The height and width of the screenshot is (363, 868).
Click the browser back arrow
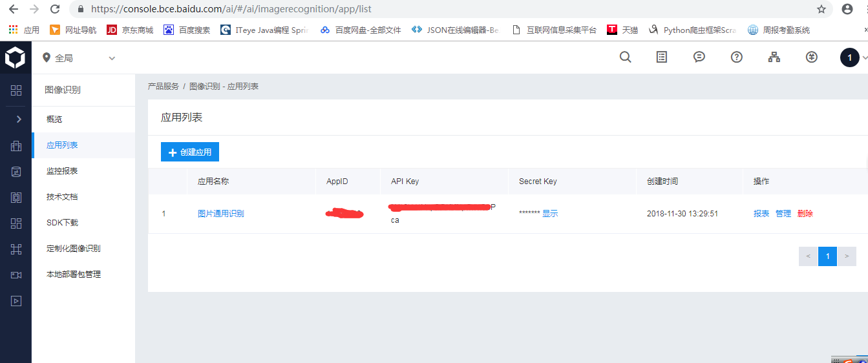[x=13, y=9]
